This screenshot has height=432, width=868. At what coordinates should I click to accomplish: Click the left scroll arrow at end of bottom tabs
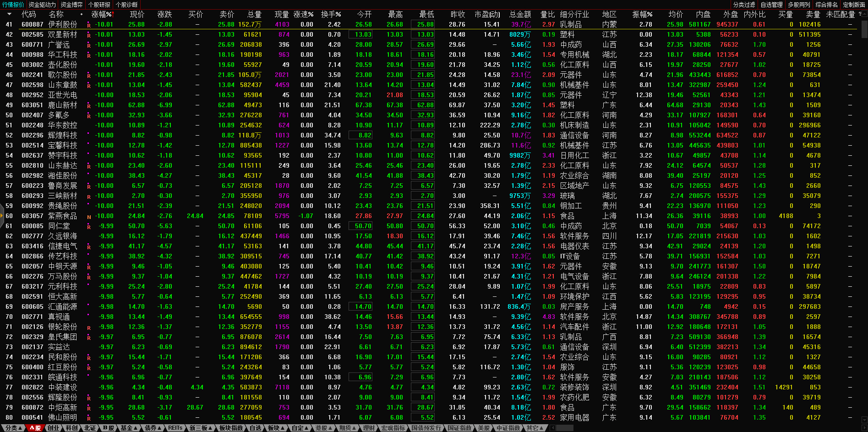pyautogui.click(x=552, y=428)
